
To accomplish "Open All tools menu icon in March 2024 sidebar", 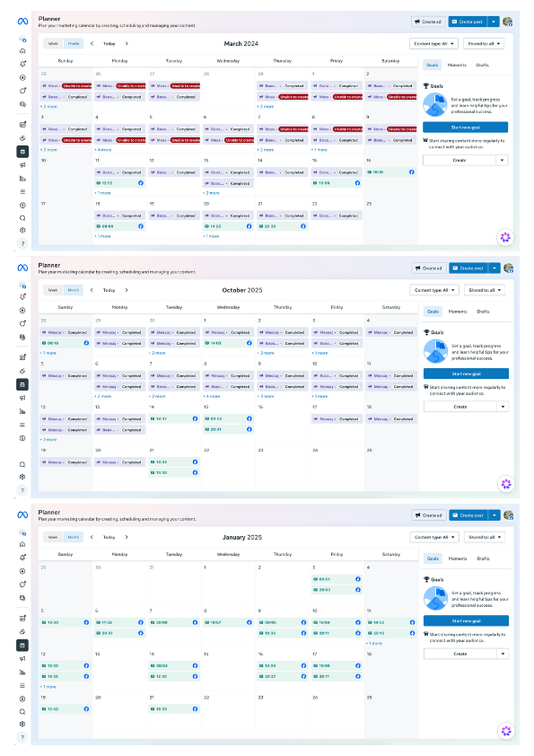I will [22, 192].
